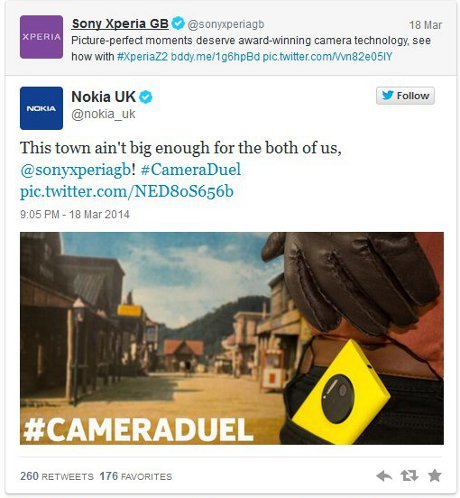This screenshot has height=498, width=460.
Task: Open the bddy.me/1g6hpBd link
Action: point(215,56)
